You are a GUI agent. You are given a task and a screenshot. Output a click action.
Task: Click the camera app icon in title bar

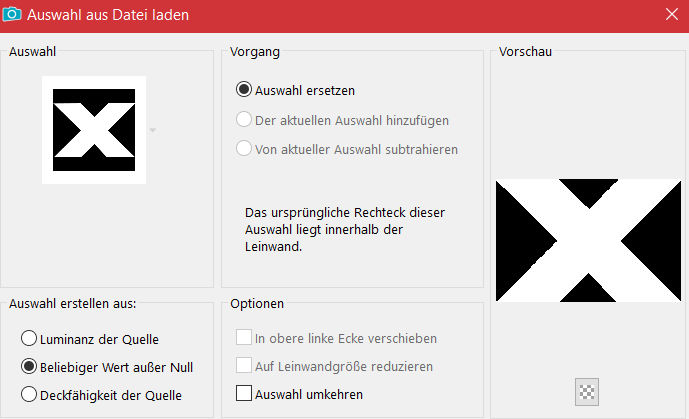(14, 15)
